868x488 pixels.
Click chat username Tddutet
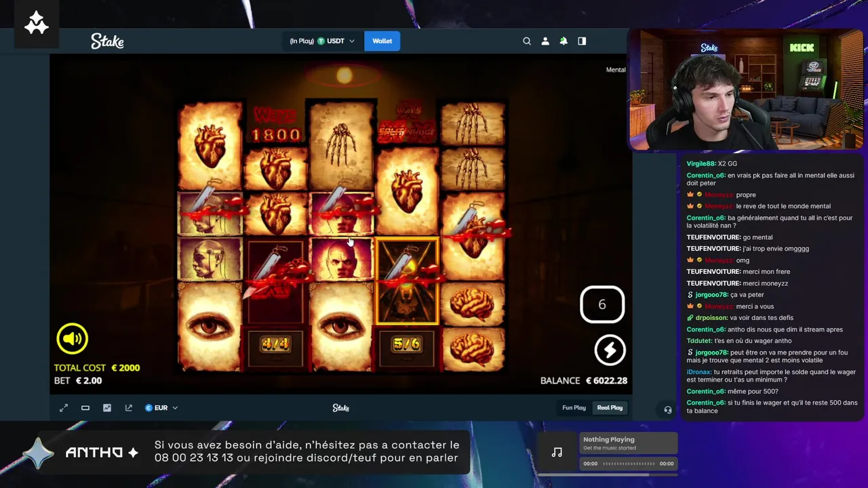point(699,341)
